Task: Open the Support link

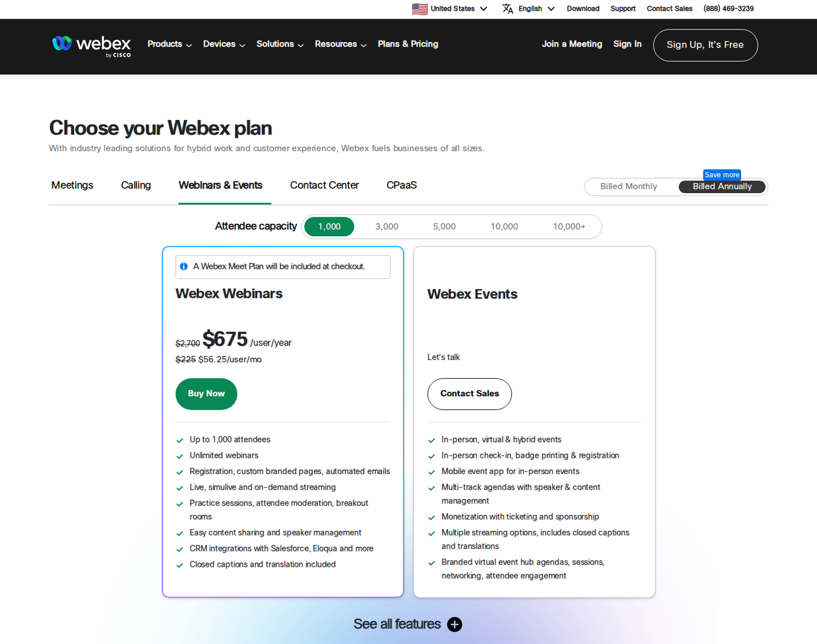Action: (x=623, y=9)
